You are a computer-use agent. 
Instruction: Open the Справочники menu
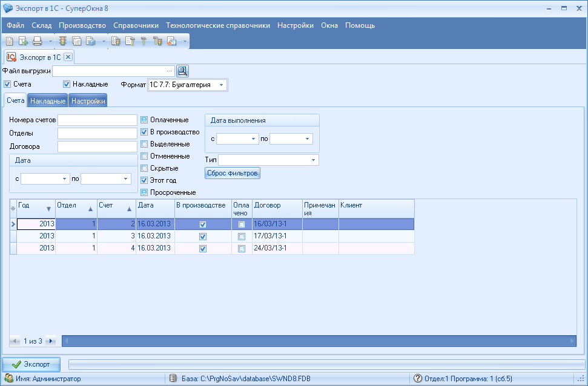136,25
